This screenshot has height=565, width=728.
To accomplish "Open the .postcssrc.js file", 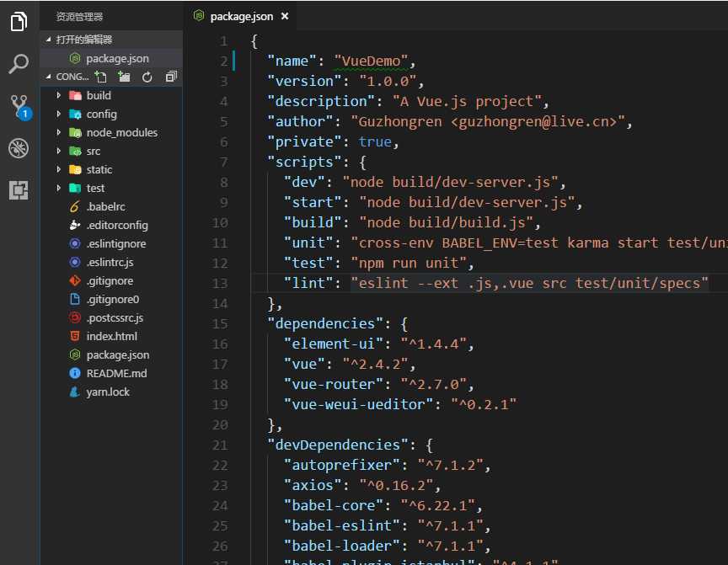I will pos(115,317).
